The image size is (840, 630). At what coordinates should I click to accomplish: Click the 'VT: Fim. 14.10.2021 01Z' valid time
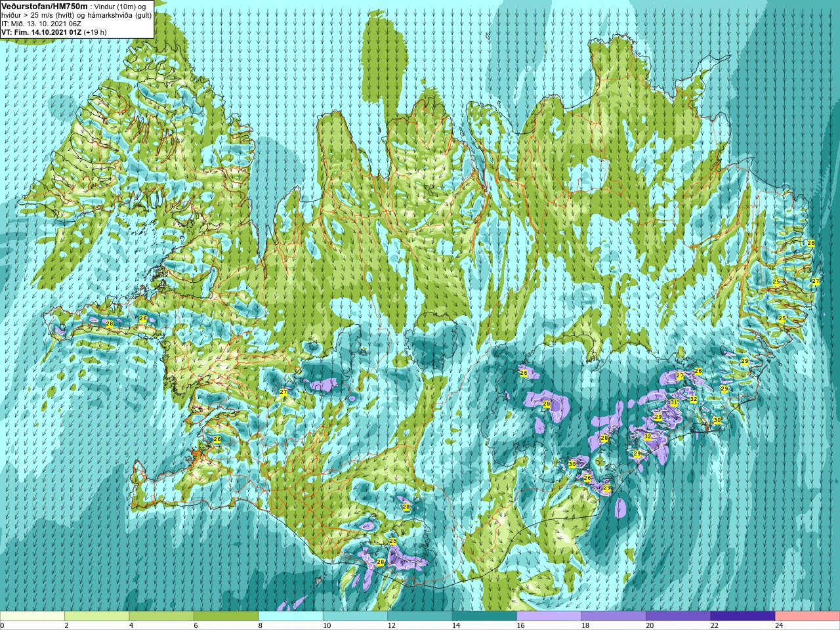pos(41,32)
